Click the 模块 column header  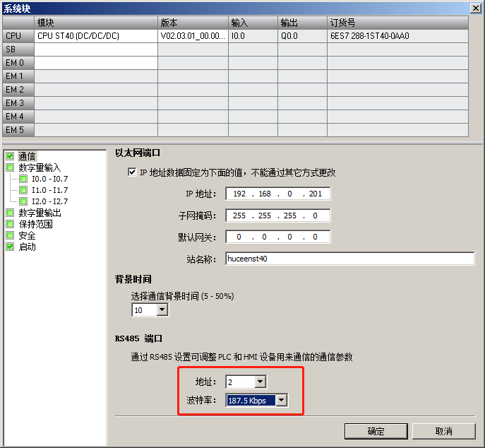(96, 23)
